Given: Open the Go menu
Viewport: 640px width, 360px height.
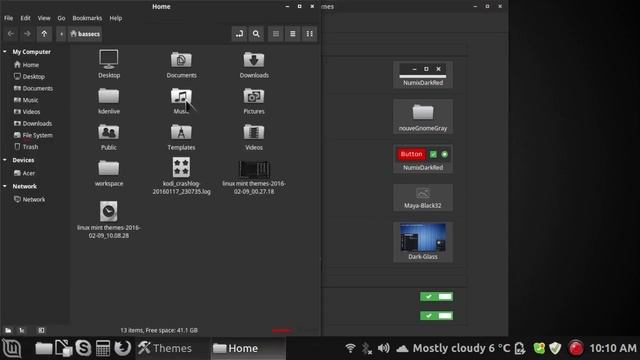Looking at the screenshot, I should click(61, 18).
